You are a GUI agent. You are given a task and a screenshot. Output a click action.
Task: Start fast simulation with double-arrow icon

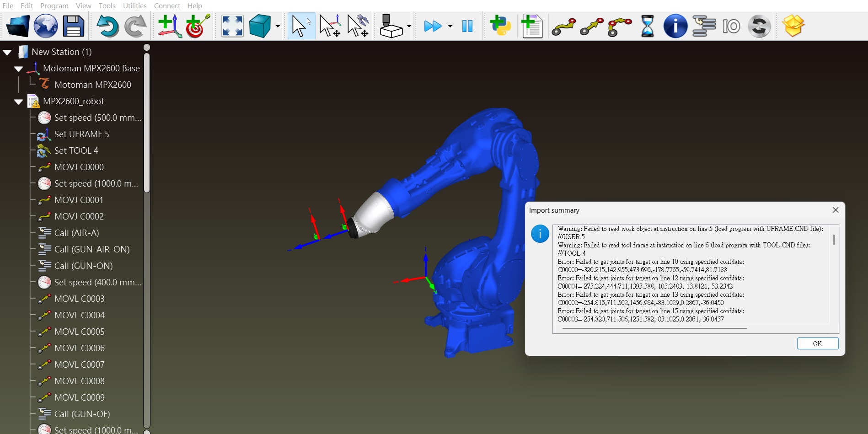433,26
